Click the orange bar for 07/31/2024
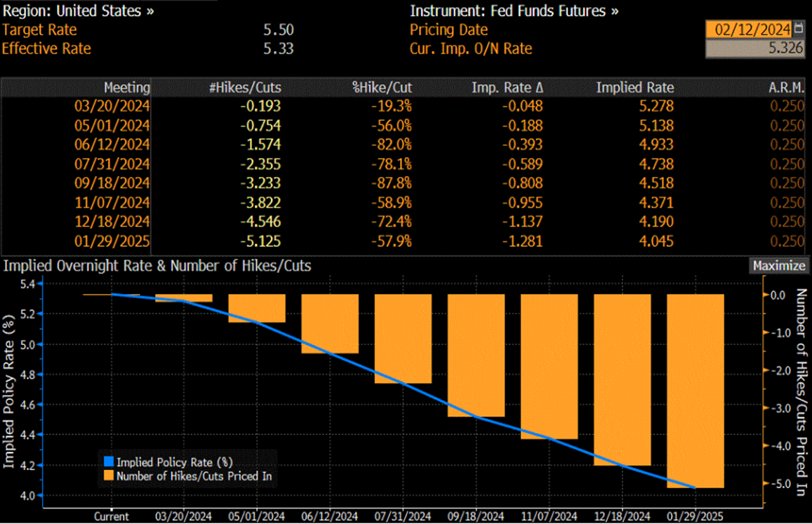This screenshot has height=524, width=812. pyautogui.click(x=403, y=338)
